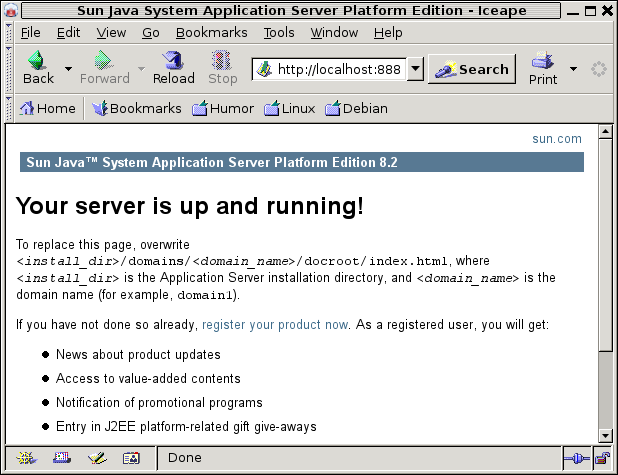Open Navigator from status bar component icon
Screen dimensions: 618x475
(26, 458)
